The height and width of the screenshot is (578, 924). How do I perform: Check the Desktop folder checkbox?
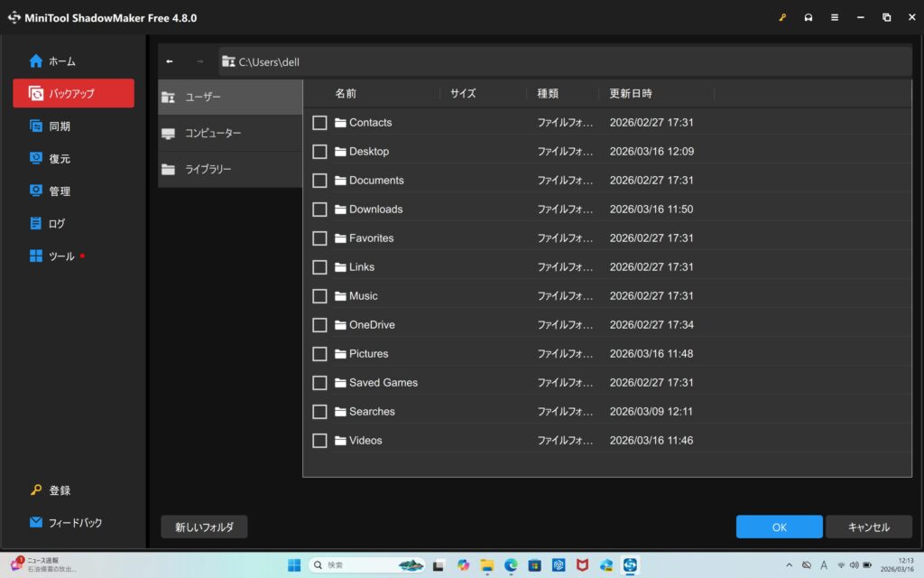319,152
